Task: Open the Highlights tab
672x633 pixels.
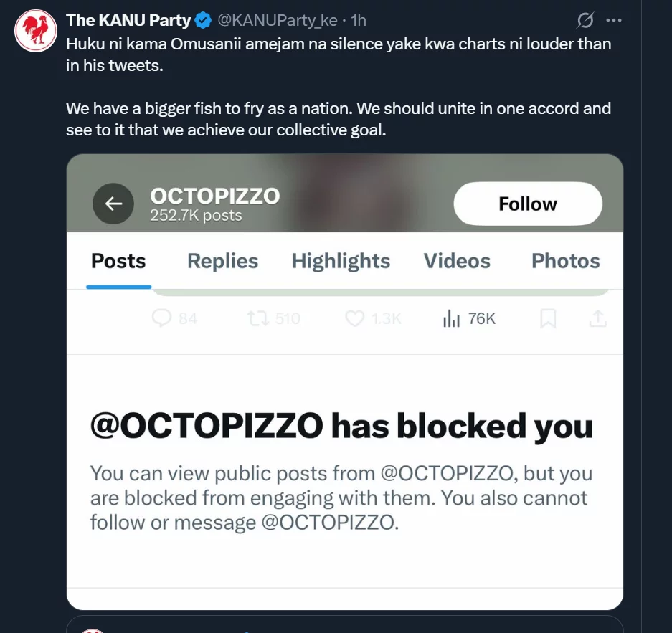Action: pos(341,261)
